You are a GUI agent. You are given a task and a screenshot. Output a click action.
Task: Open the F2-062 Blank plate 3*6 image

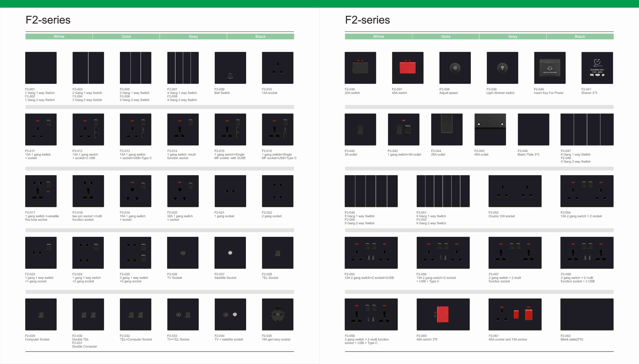point(587,314)
